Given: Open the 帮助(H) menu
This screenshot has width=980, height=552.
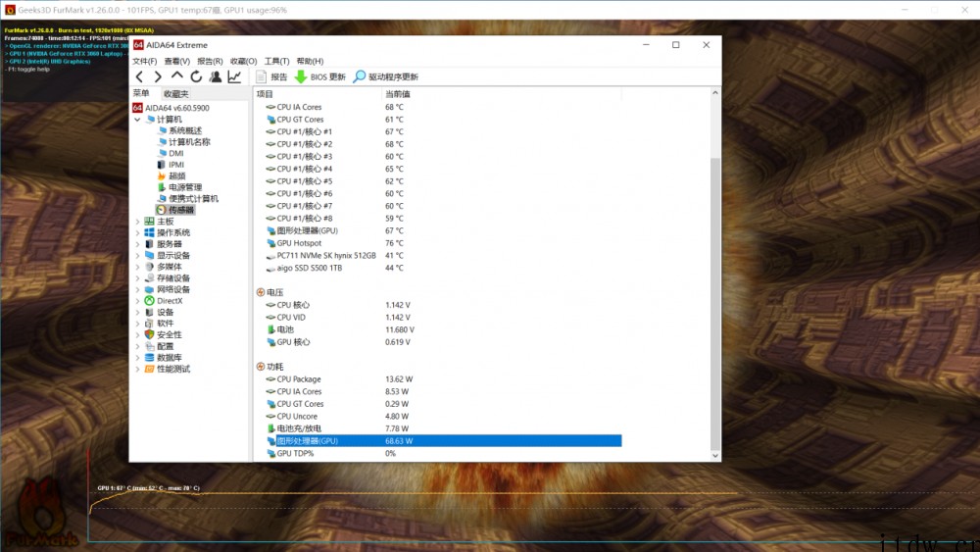Looking at the screenshot, I should click(310, 61).
